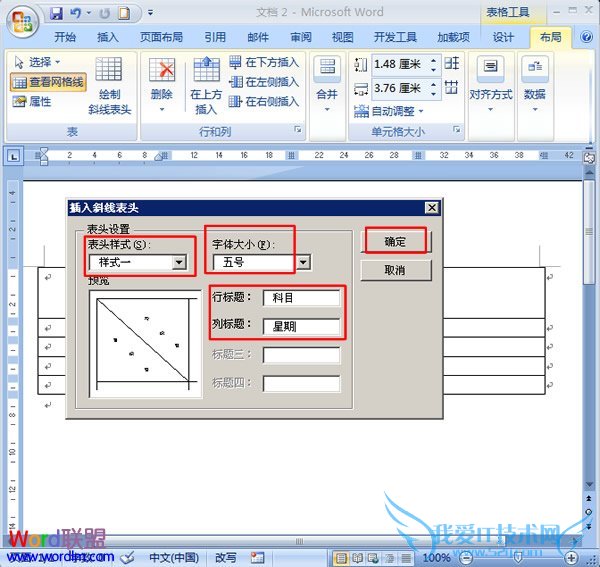Click the Office button orb
The height and width of the screenshot is (567, 600).
pos(23,21)
